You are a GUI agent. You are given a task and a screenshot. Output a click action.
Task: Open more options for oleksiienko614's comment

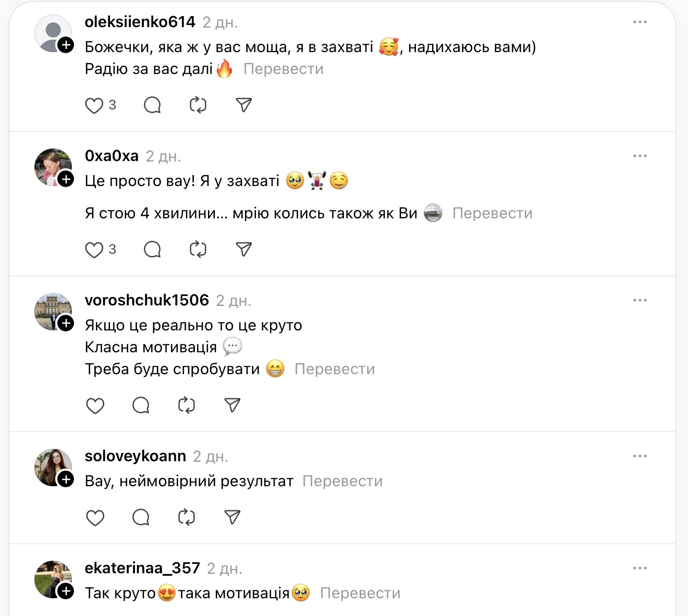tap(640, 22)
